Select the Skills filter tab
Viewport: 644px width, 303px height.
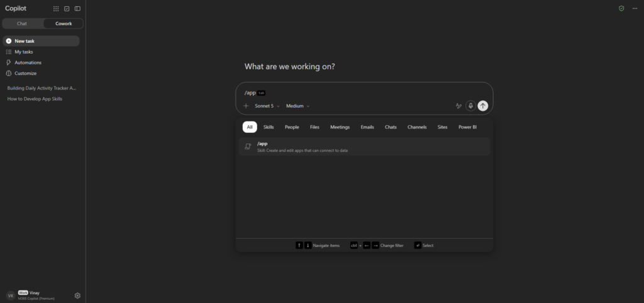pyautogui.click(x=269, y=127)
